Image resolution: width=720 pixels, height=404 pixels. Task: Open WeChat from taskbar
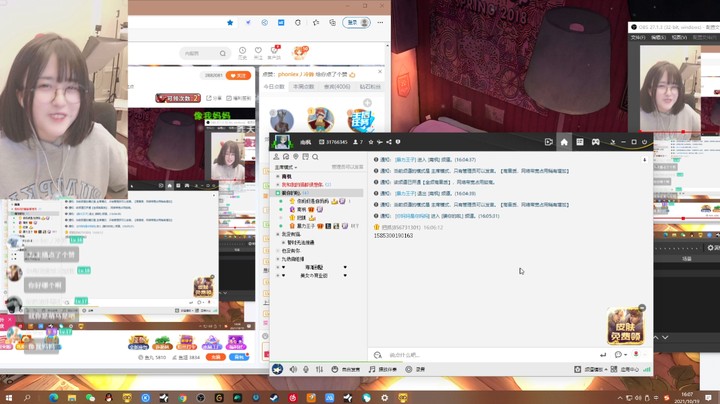point(90,398)
